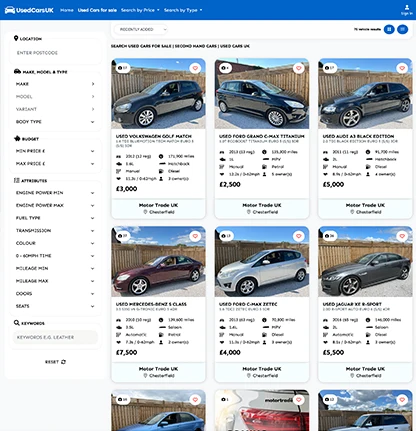Favourite the Mercedes-Benz S Class listing
This screenshot has height=431, width=416.
tap(195, 236)
